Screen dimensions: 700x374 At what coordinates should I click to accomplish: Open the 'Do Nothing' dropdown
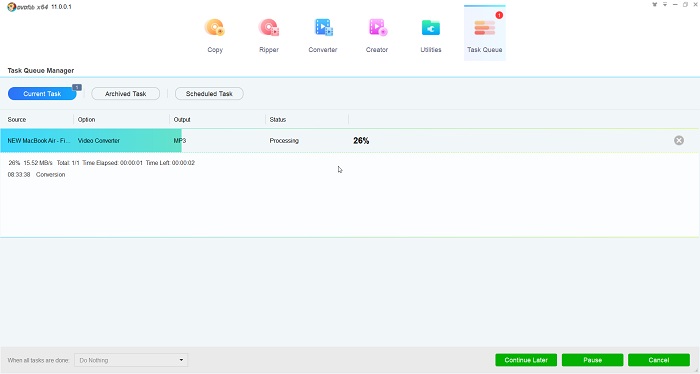[x=131, y=360]
